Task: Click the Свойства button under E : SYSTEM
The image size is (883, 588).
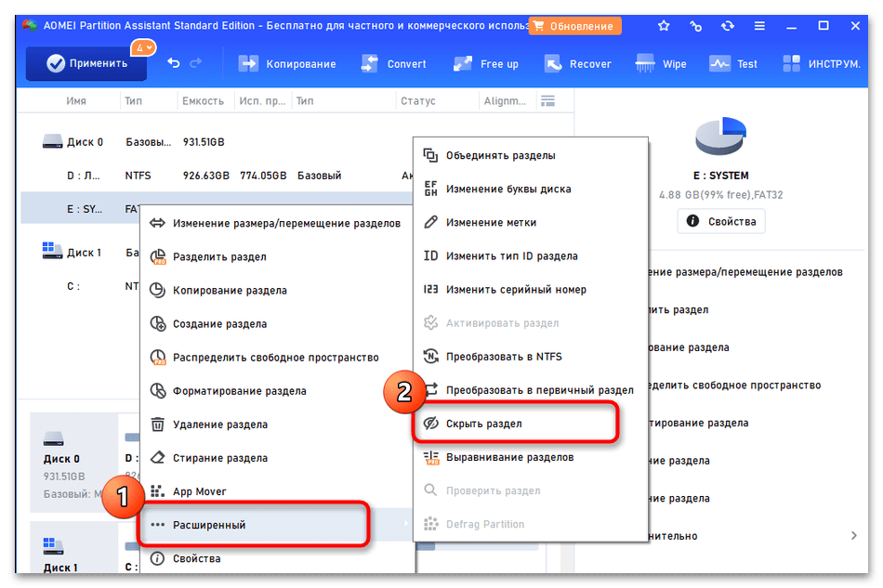Action: tap(721, 221)
